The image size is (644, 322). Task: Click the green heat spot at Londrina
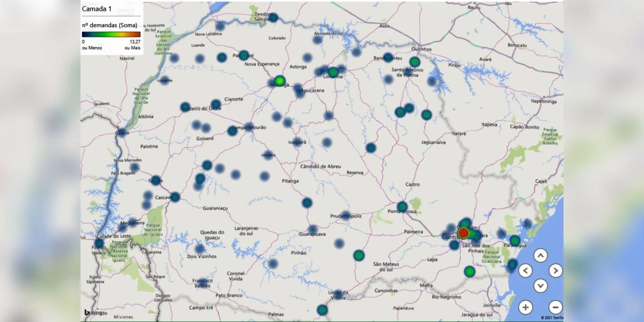click(333, 72)
